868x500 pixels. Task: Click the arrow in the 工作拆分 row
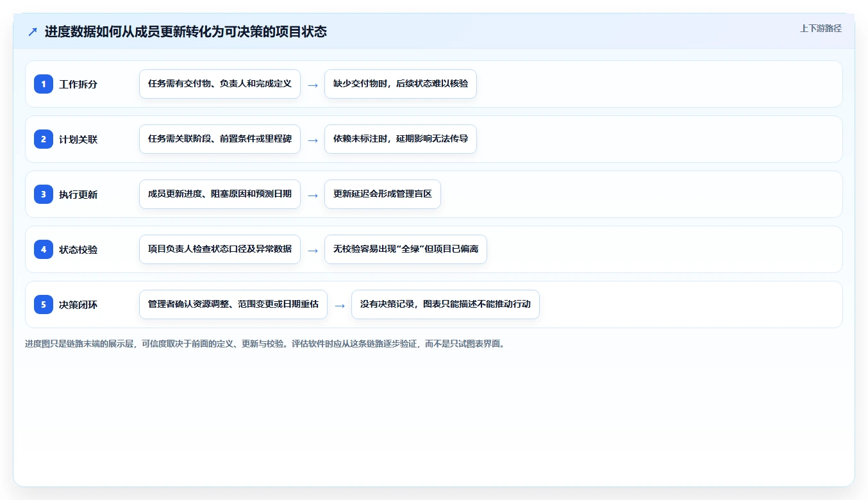[313, 85]
